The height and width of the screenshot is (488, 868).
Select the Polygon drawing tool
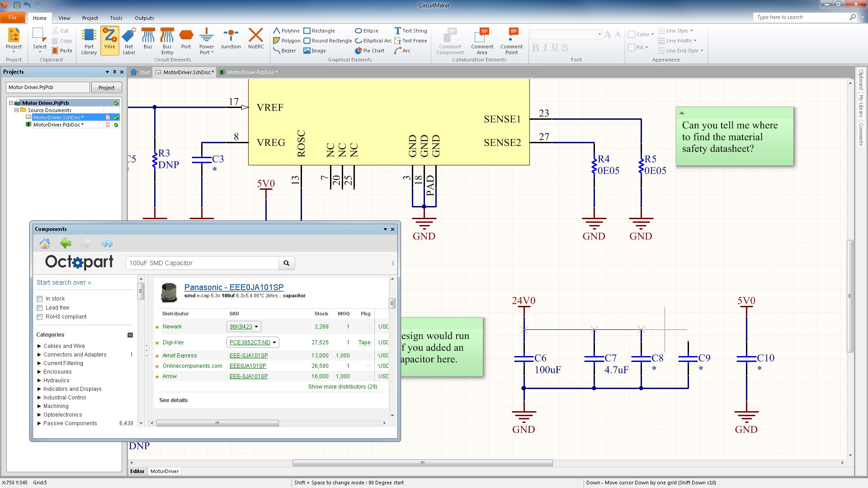coord(287,41)
